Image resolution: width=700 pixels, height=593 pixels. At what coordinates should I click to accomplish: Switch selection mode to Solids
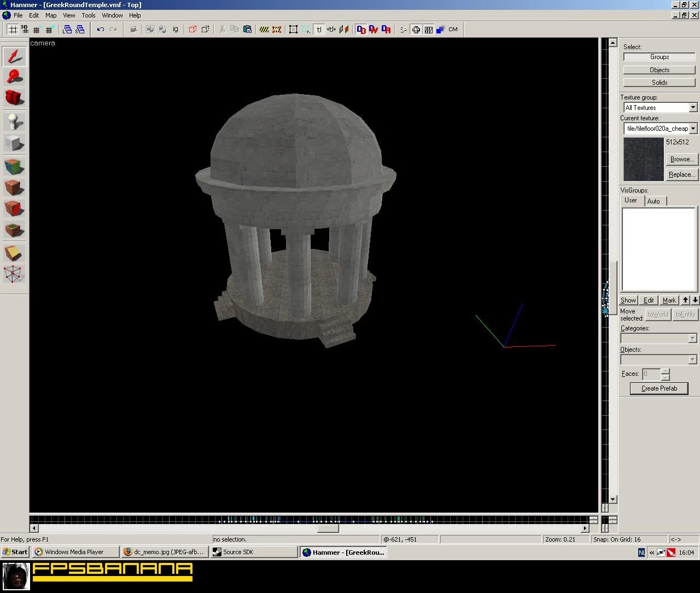pyautogui.click(x=659, y=83)
